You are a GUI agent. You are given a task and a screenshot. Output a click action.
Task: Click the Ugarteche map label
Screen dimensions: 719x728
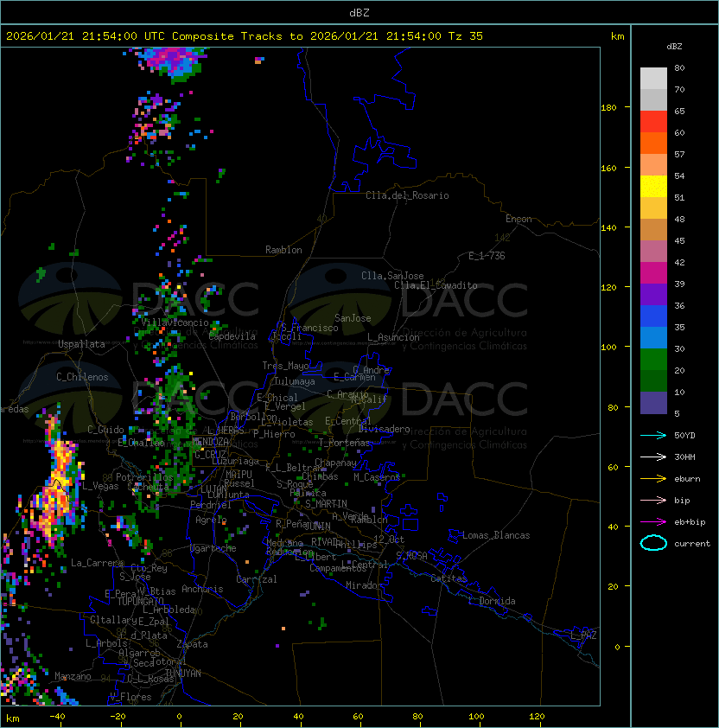(x=213, y=548)
